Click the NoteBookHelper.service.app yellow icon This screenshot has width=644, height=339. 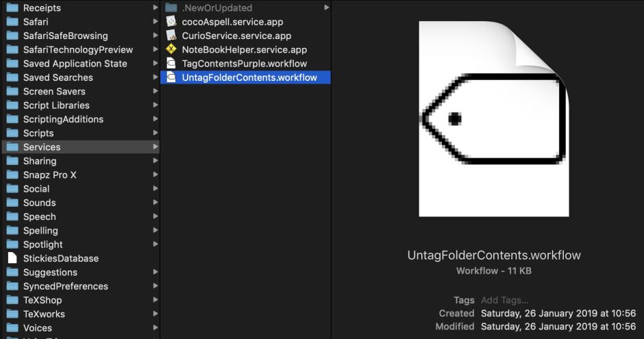[171, 49]
